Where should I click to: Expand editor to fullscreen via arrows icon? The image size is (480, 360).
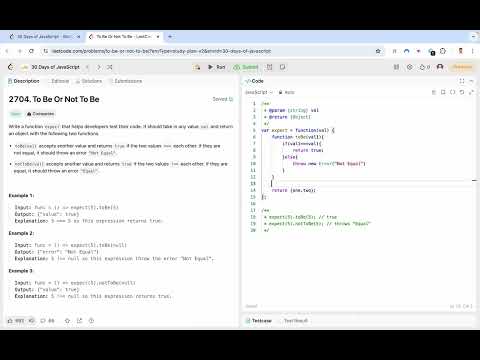(x=471, y=92)
